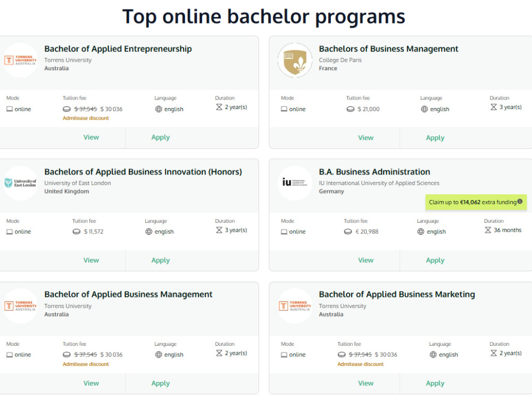The width and height of the screenshot is (532, 399).
Task: Click globe language icon on IU International card
Action: point(421,232)
